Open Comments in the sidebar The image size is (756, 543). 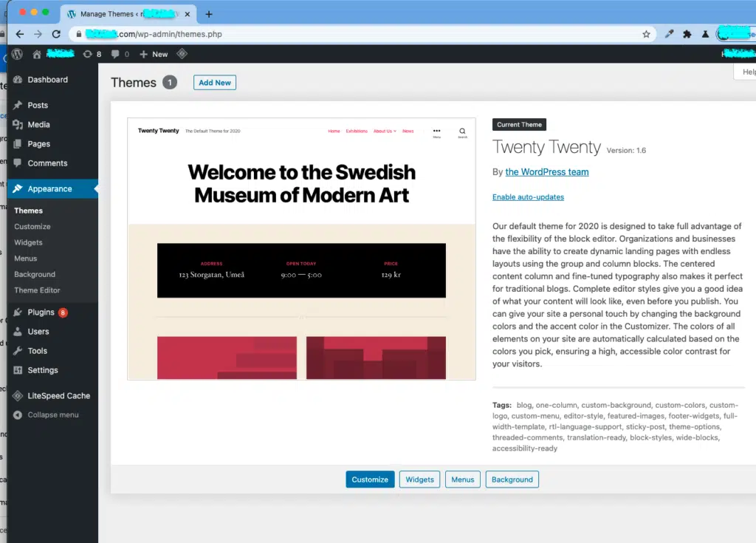click(52, 163)
